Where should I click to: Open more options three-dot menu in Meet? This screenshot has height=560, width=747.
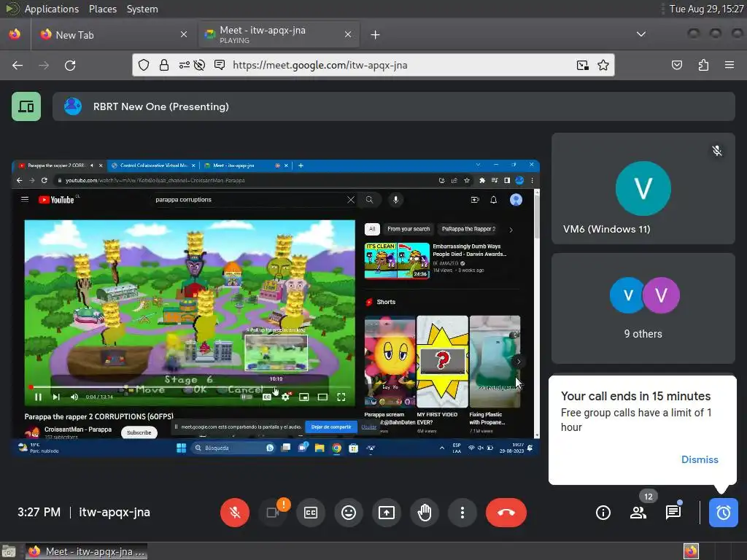(x=462, y=513)
